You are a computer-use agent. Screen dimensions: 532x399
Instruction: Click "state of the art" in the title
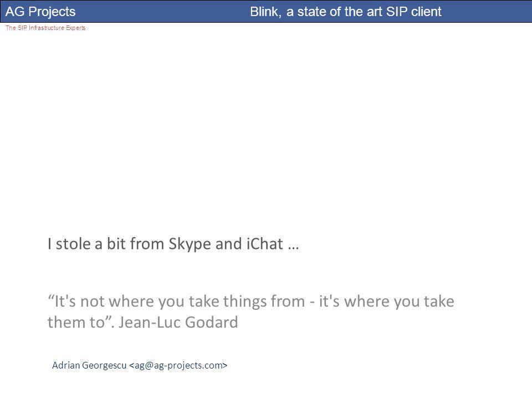point(340,12)
